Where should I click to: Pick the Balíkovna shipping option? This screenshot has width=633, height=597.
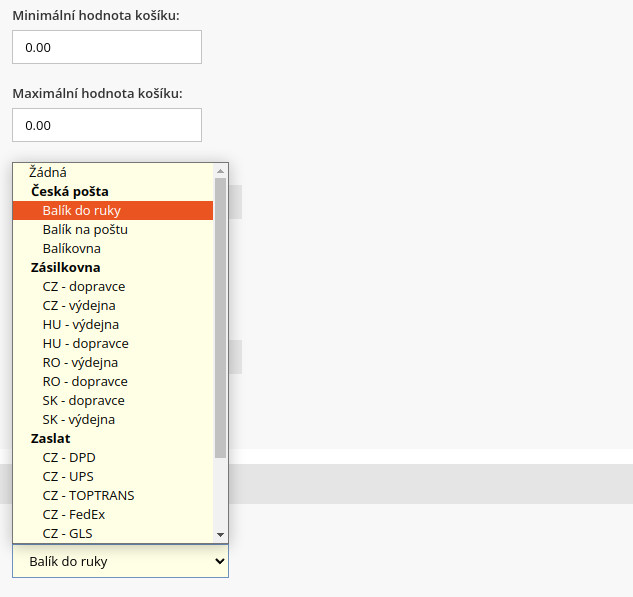[71, 248]
